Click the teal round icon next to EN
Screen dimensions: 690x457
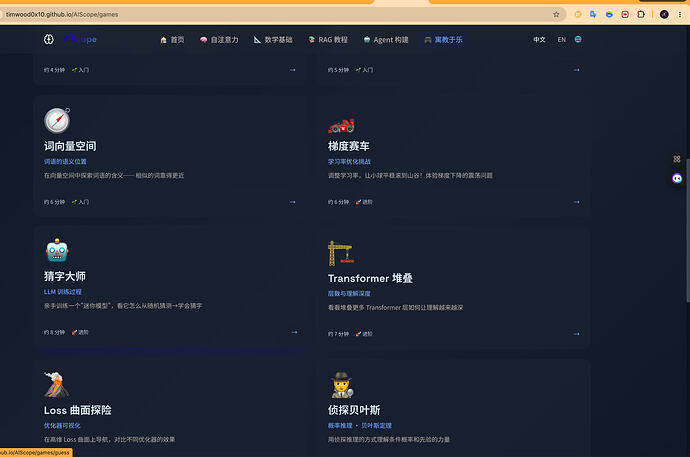578,39
